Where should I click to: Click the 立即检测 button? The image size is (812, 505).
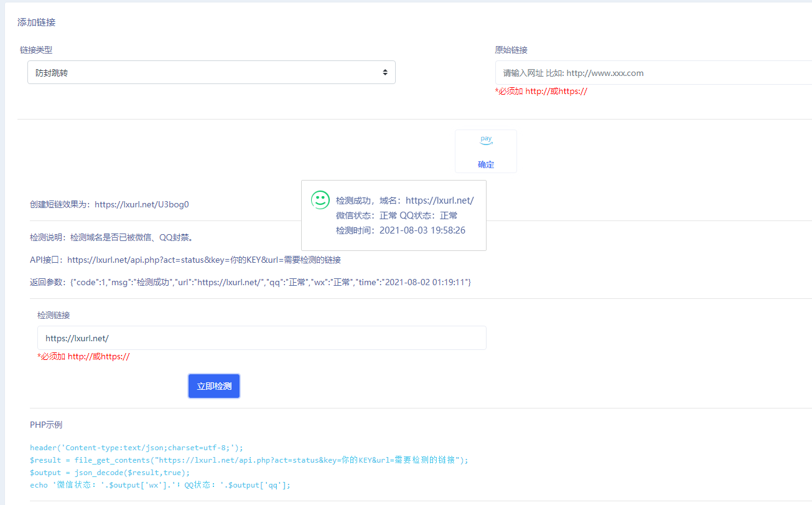pyautogui.click(x=214, y=386)
